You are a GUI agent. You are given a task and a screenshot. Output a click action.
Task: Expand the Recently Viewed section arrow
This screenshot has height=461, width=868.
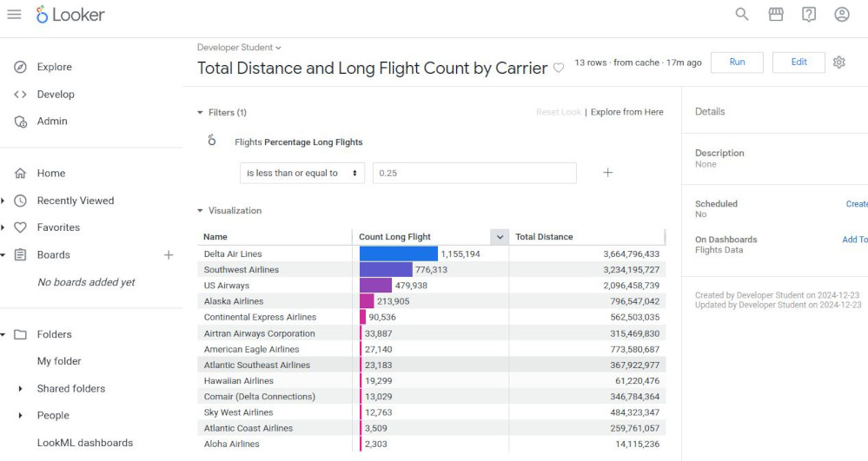tap(3, 201)
